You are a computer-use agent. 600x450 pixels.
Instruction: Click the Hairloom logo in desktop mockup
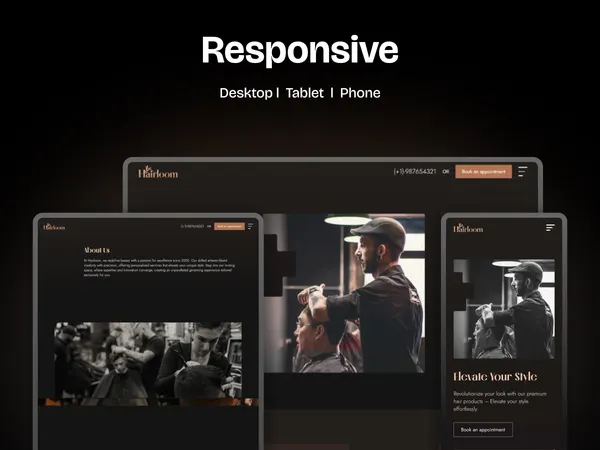[158, 172]
